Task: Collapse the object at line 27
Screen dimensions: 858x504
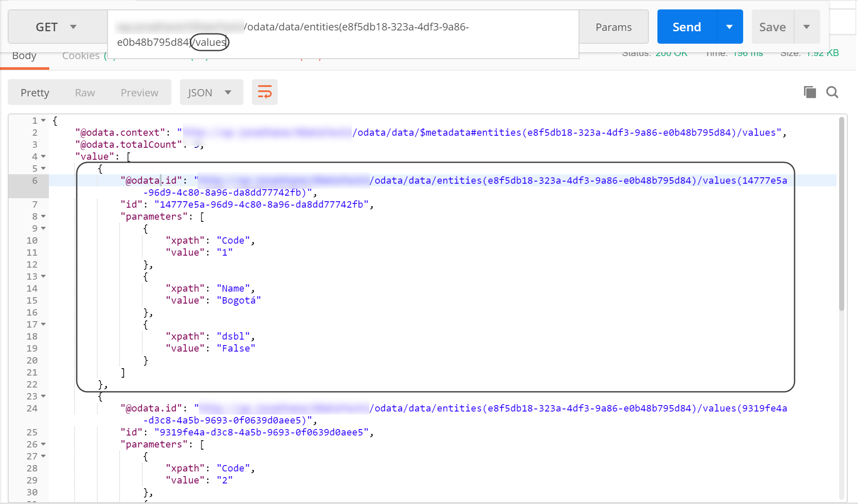Action: [x=43, y=456]
